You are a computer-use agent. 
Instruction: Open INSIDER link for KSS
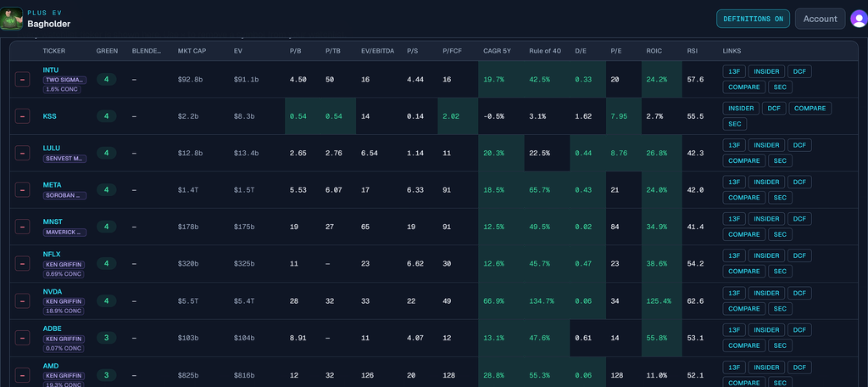[741, 108]
